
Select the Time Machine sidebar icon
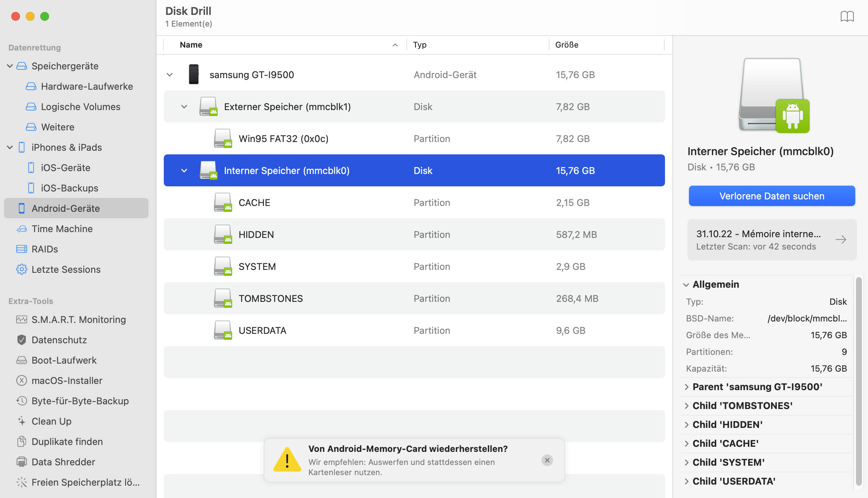21,228
